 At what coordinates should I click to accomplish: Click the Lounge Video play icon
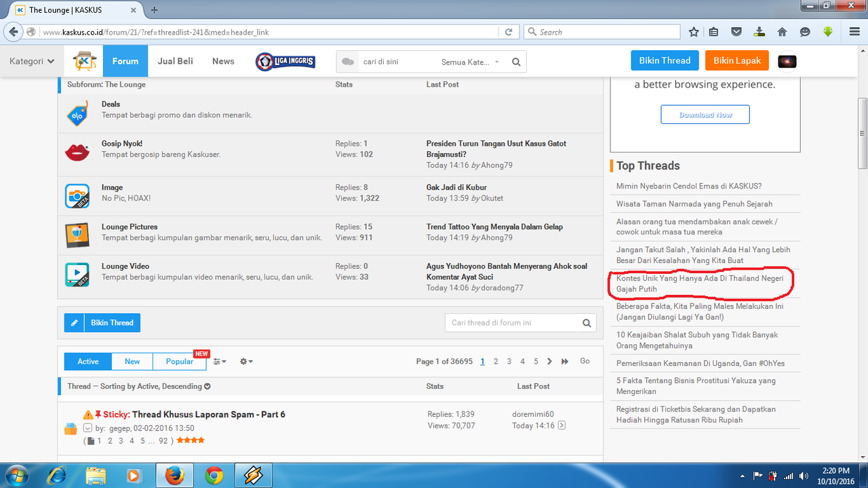point(77,274)
